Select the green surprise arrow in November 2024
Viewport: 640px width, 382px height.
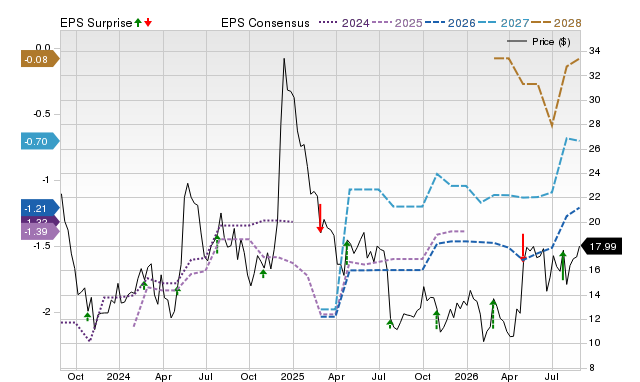[263, 273]
